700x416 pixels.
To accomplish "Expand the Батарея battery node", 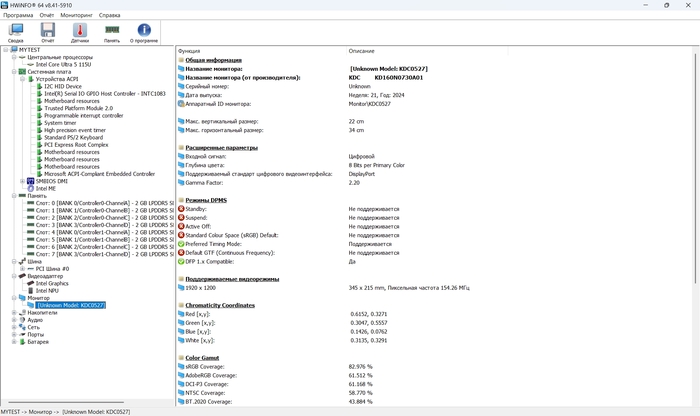I will [13, 341].
